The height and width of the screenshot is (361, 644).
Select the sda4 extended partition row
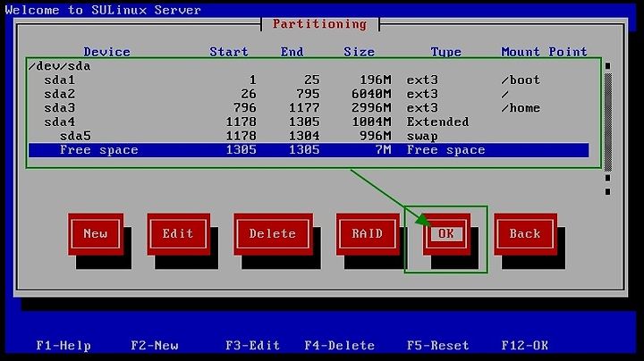tap(309, 122)
